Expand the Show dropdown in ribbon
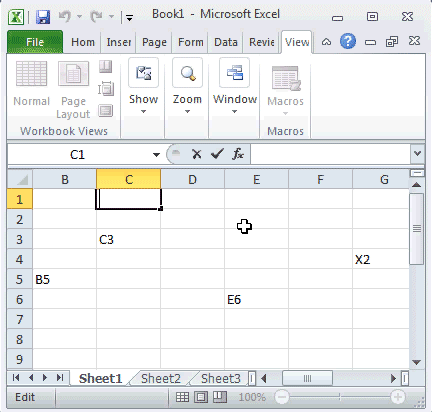This screenshot has height=412, width=432. 143,86
